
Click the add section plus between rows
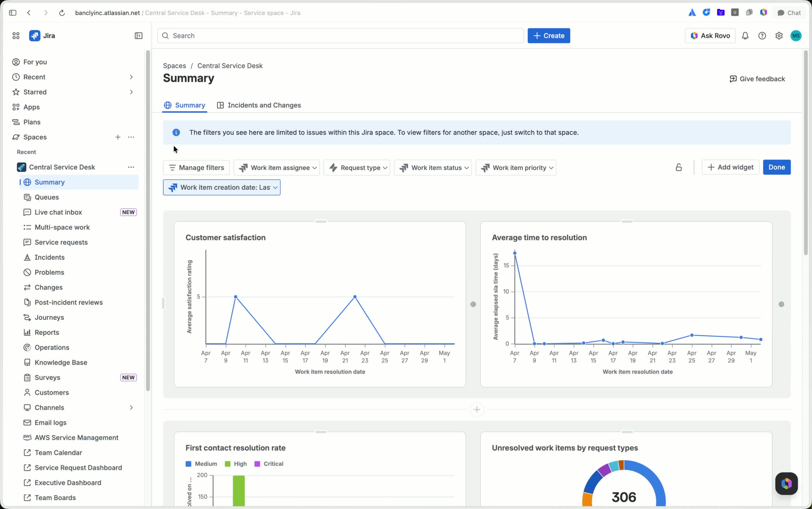tap(476, 409)
